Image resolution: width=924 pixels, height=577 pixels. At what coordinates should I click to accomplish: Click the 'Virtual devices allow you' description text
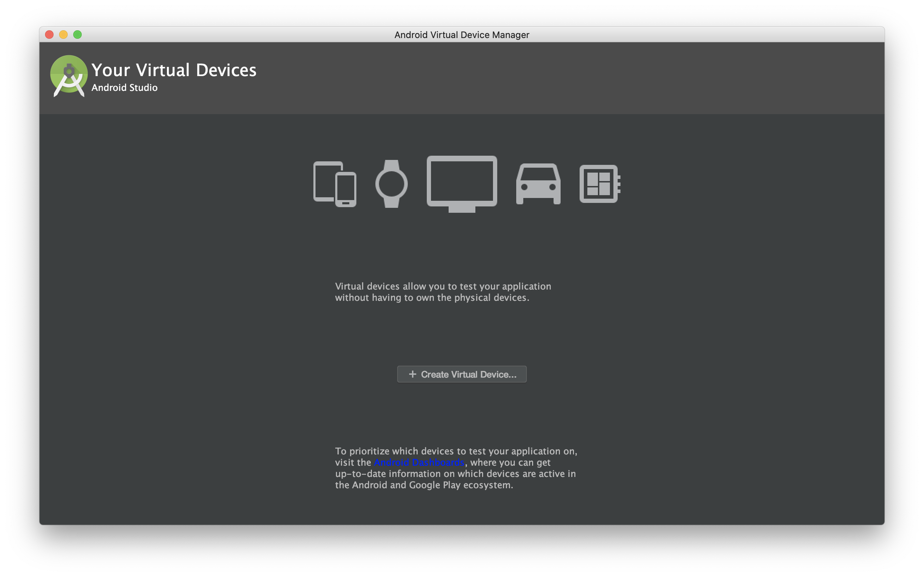click(x=443, y=286)
